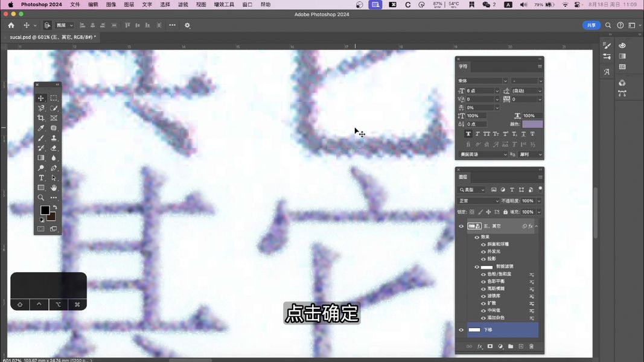Select the Blur tool droplet icon
Viewport: 644px width, 362px height.
pyautogui.click(x=54, y=158)
